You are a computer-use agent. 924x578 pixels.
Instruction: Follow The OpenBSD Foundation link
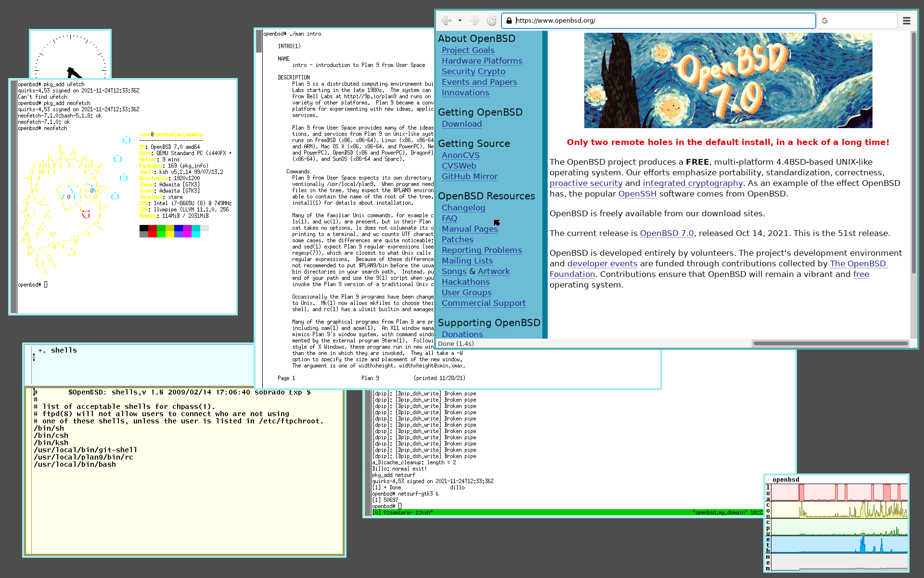pos(858,263)
